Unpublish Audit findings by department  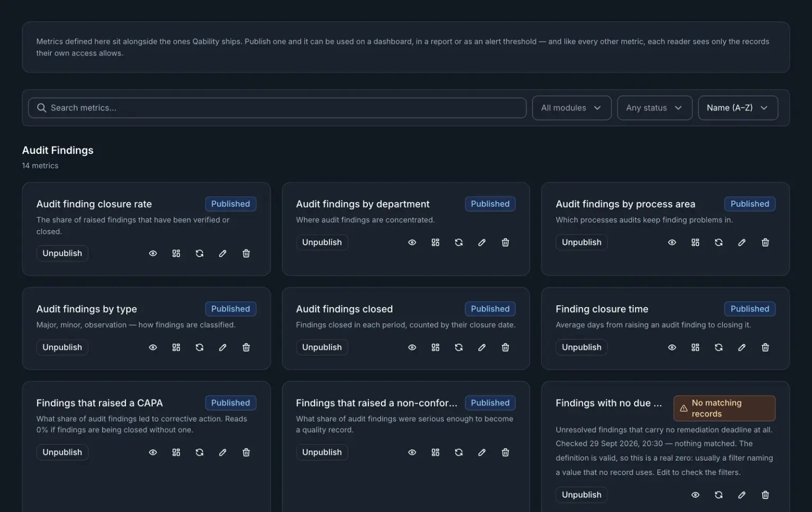[322, 242]
